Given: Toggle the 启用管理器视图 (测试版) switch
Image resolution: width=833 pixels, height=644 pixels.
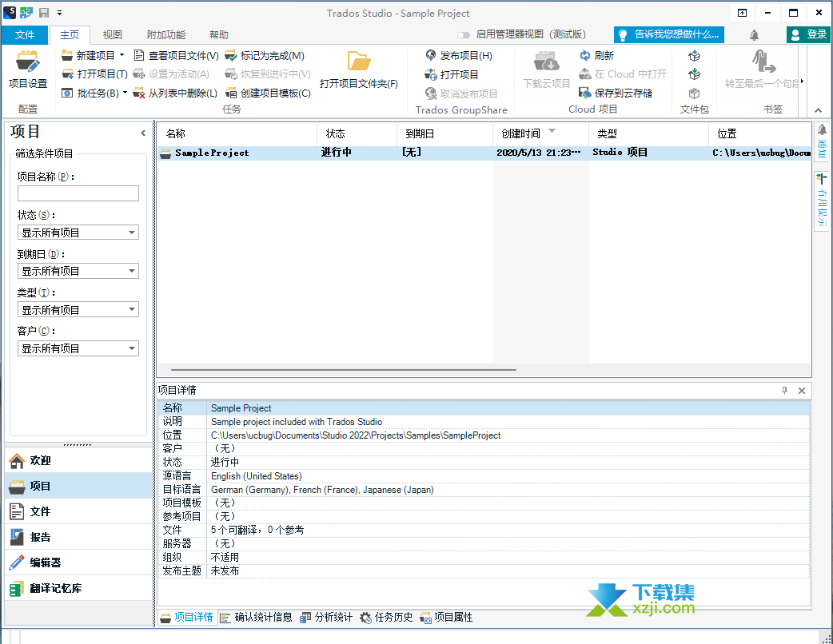Looking at the screenshot, I should [464, 35].
